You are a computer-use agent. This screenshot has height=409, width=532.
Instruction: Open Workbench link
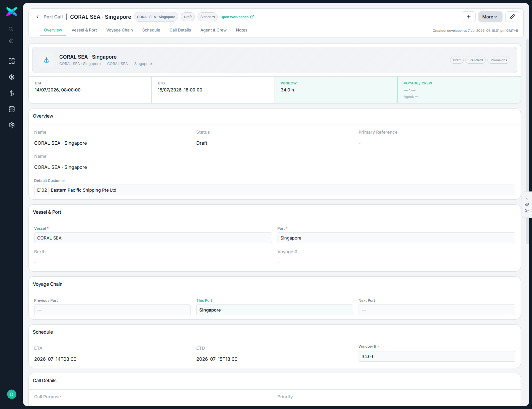click(x=237, y=17)
